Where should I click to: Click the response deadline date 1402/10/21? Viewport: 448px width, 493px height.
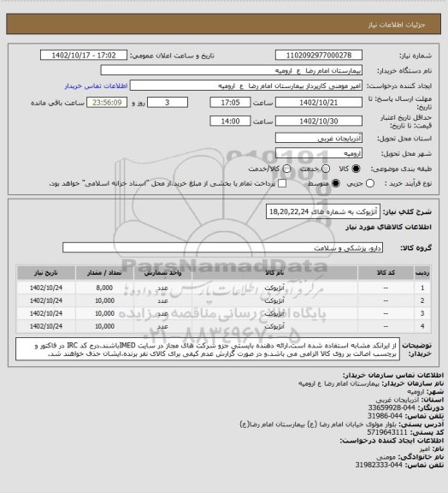pyautogui.click(x=319, y=103)
